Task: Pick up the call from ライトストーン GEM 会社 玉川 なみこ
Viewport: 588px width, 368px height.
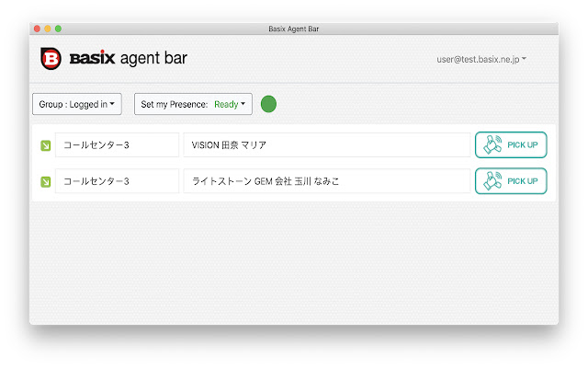Action: point(511,181)
